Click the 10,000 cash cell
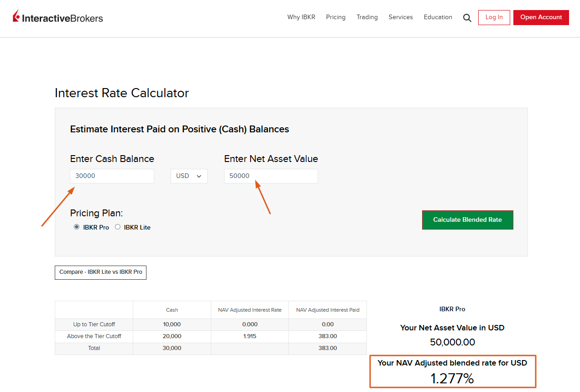580x392 pixels. [x=172, y=324]
